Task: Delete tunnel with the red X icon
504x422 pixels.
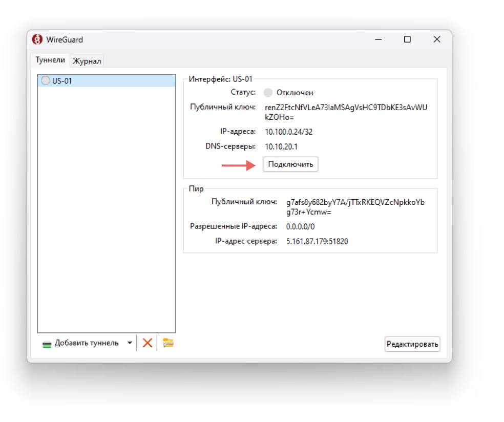Action: click(147, 343)
